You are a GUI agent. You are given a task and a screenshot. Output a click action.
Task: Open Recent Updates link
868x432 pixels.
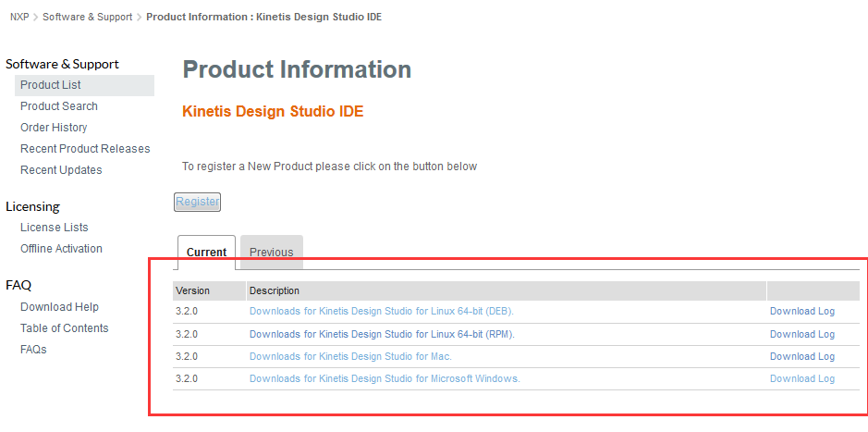(61, 170)
